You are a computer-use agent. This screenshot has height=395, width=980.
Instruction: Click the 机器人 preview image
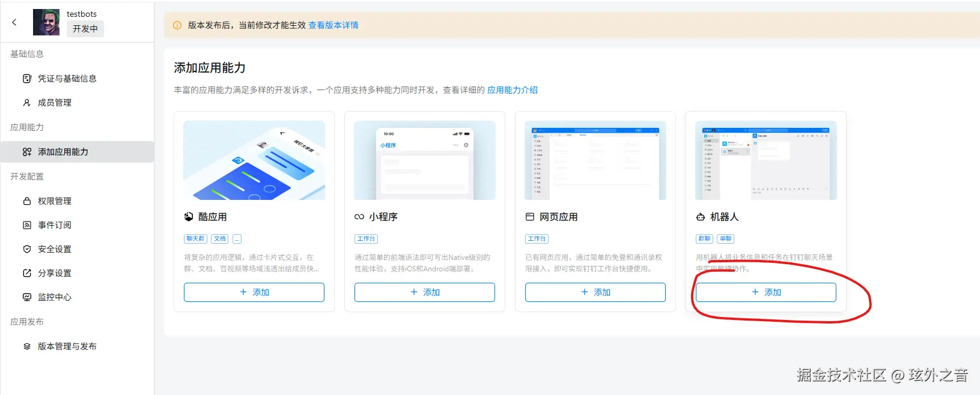[x=766, y=160]
